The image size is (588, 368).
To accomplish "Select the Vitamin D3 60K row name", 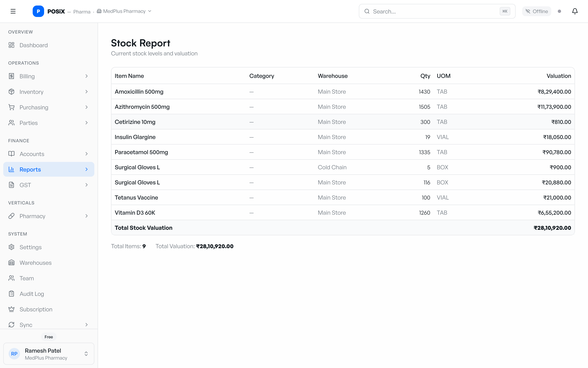I will 135,213.
